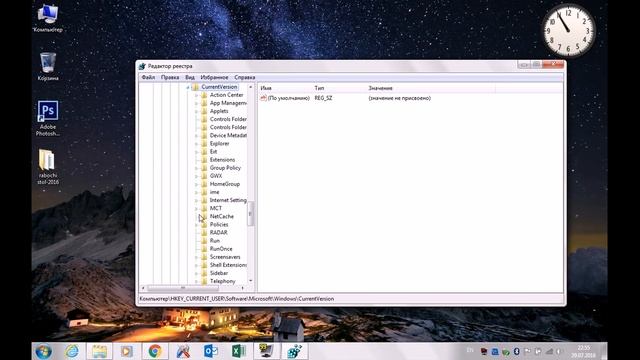Viewport: 640px width, 360px height.
Task: Open the rabochi stol-2016 desktop folder
Action: [x=47, y=167]
